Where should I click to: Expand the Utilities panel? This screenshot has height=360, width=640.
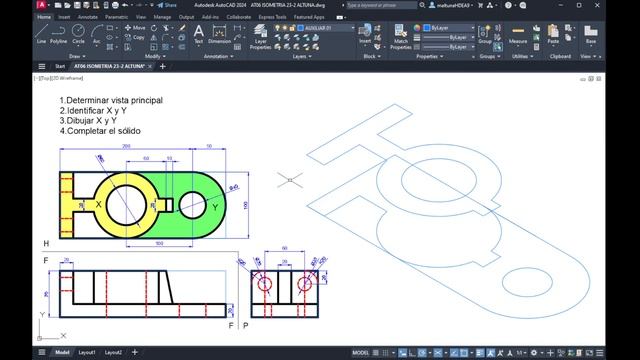pos(522,56)
